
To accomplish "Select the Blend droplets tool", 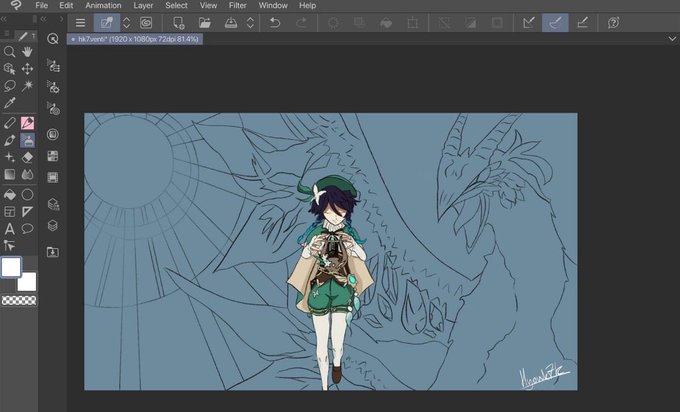I will click(27, 174).
